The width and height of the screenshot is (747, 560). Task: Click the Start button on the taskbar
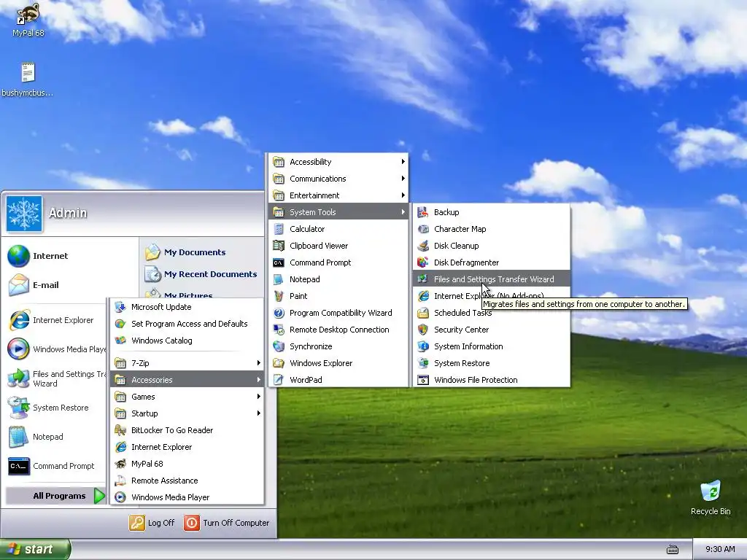35,549
